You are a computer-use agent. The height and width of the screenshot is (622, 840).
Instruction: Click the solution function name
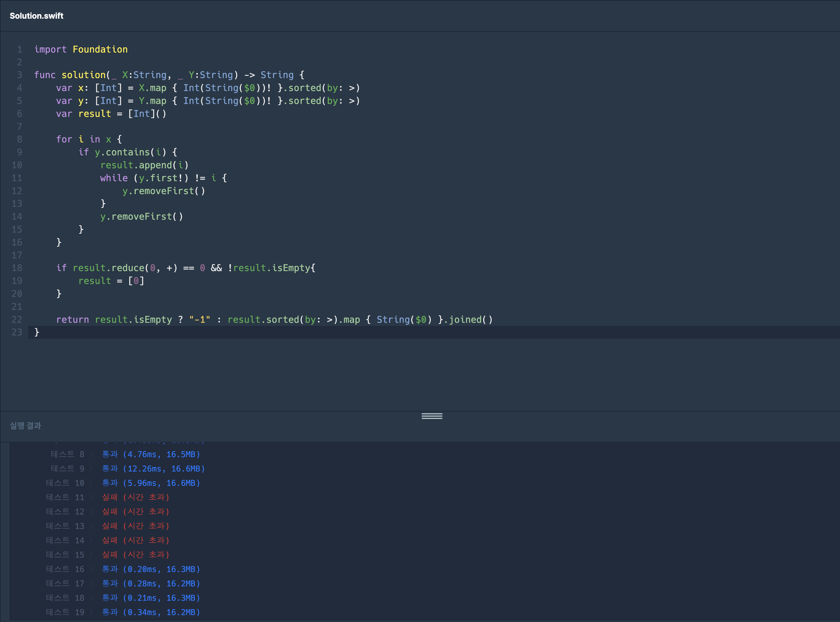coord(84,75)
